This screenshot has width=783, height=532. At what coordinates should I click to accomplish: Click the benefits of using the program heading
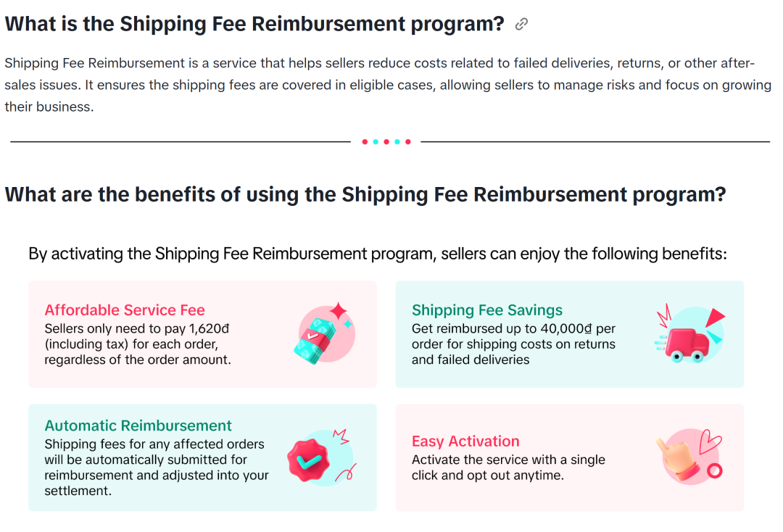[365, 194]
